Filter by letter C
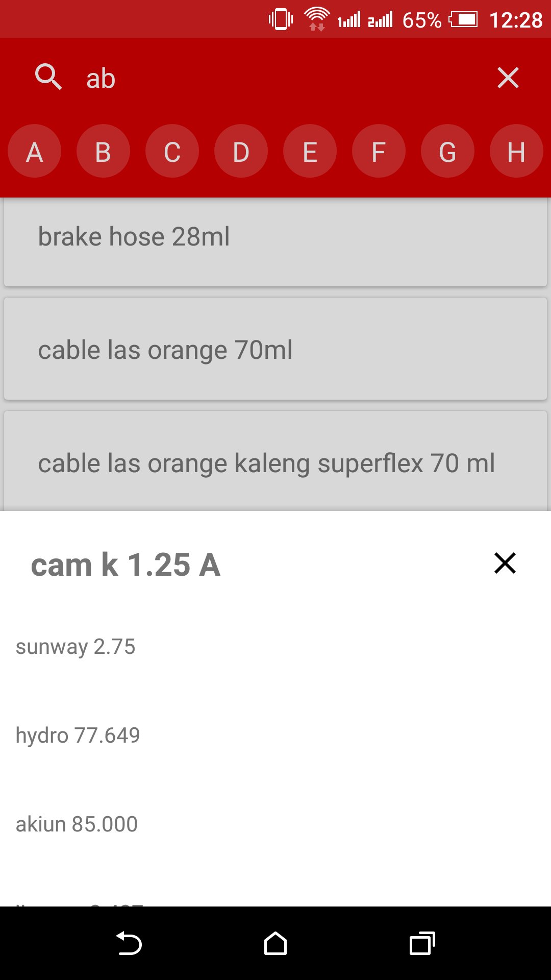This screenshot has height=980, width=551. [172, 152]
